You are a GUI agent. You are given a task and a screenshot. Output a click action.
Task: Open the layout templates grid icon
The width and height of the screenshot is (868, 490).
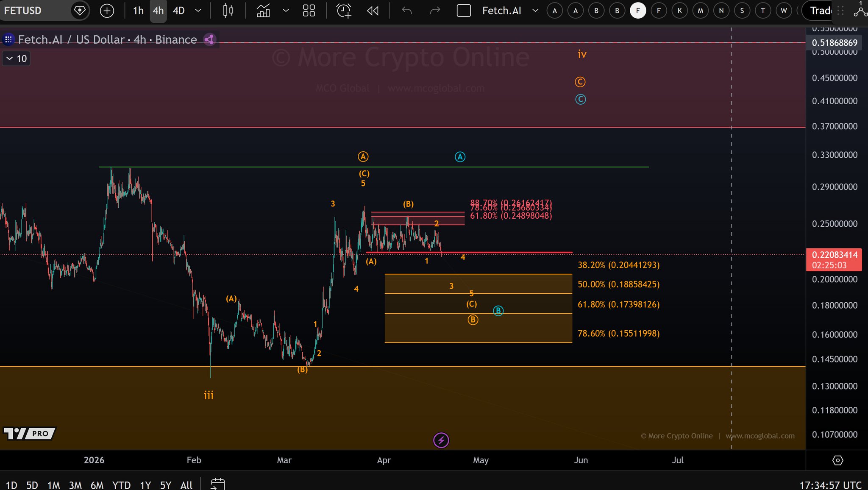click(x=309, y=11)
